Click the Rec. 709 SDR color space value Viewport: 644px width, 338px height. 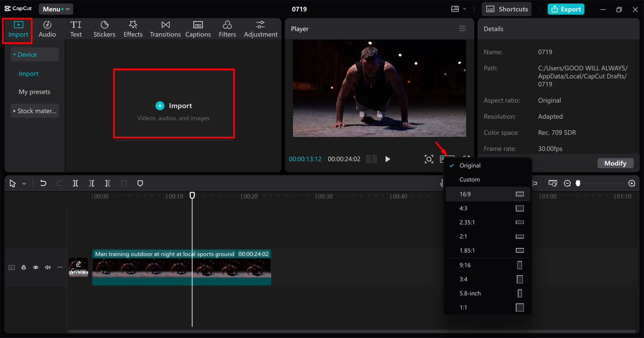[557, 132]
